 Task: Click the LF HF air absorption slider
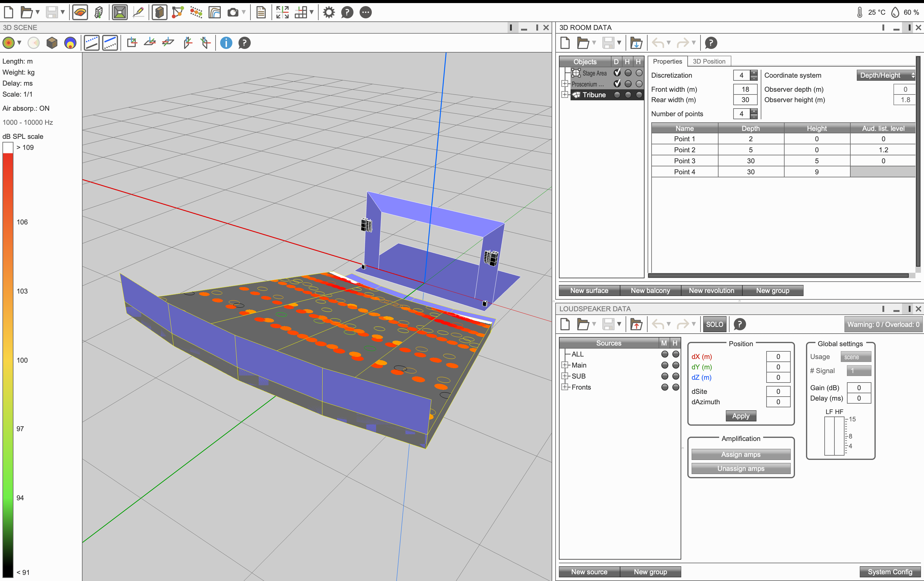(x=834, y=436)
